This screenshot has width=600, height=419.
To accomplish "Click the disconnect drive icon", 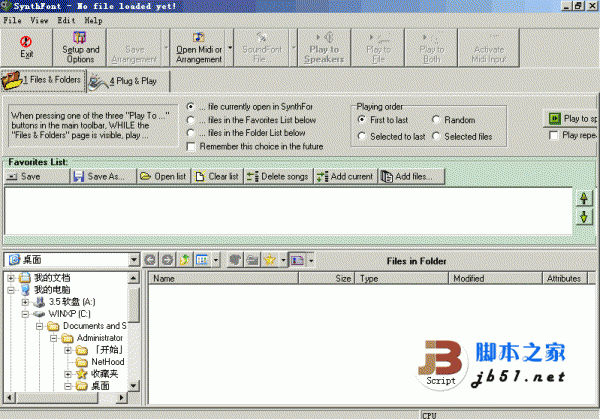I will pos(252,260).
